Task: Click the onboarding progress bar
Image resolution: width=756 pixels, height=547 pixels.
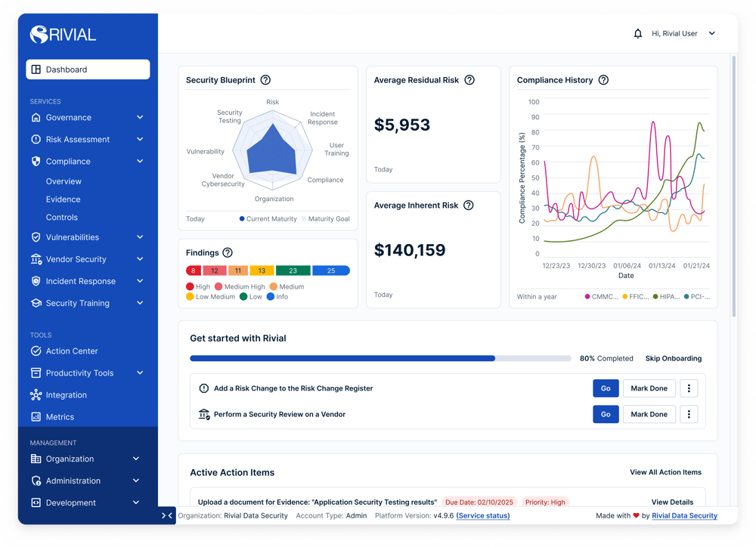Action: coord(380,359)
